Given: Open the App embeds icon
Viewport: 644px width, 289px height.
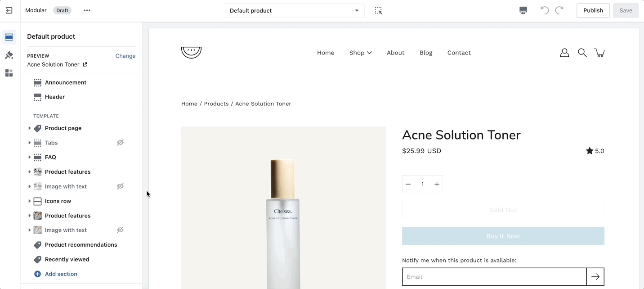Looking at the screenshot, I should pyautogui.click(x=9, y=73).
